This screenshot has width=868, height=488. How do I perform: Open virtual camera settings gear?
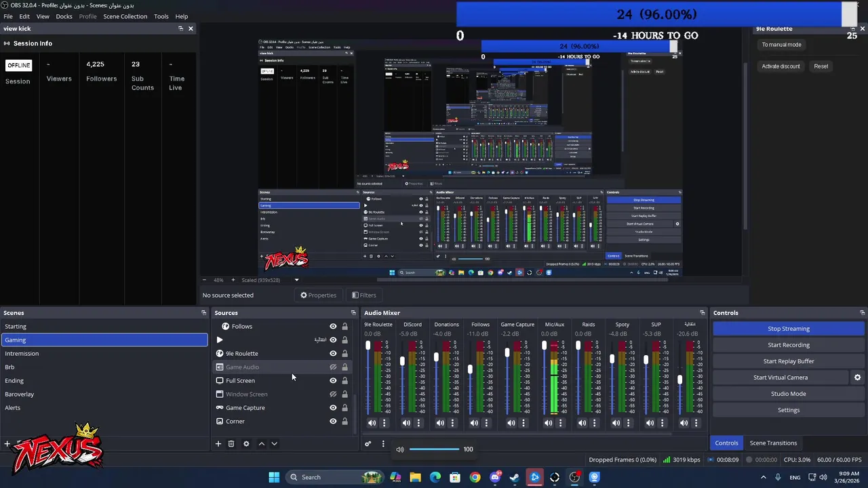pyautogui.click(x=857, y=378)
